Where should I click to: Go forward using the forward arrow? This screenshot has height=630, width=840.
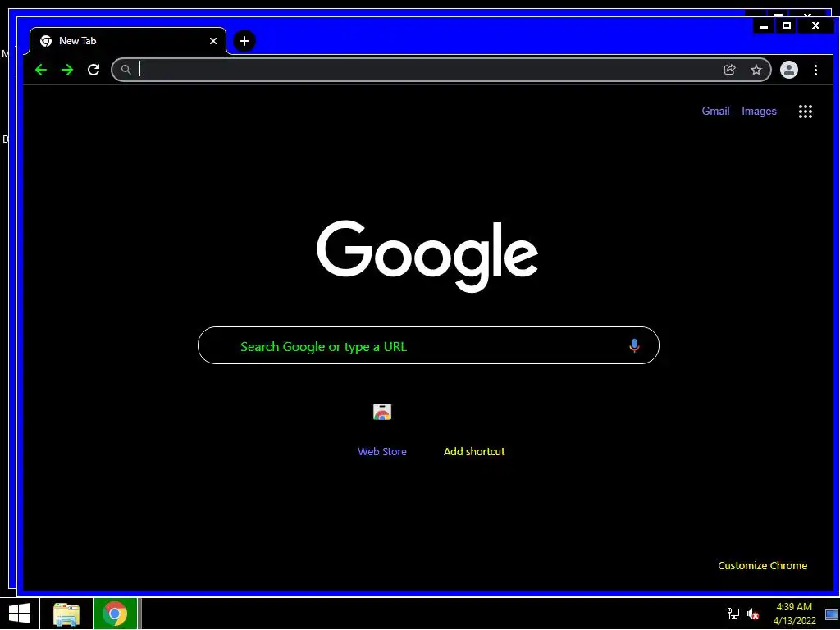coord(67,70)
